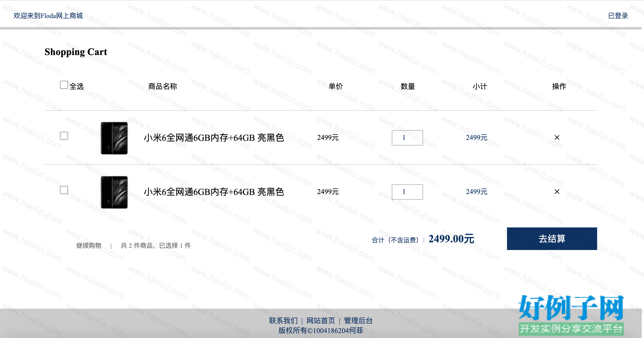644x338 pixels.
Task: Open the first item's phone thumbnail
Action: [x=114, y=138]
